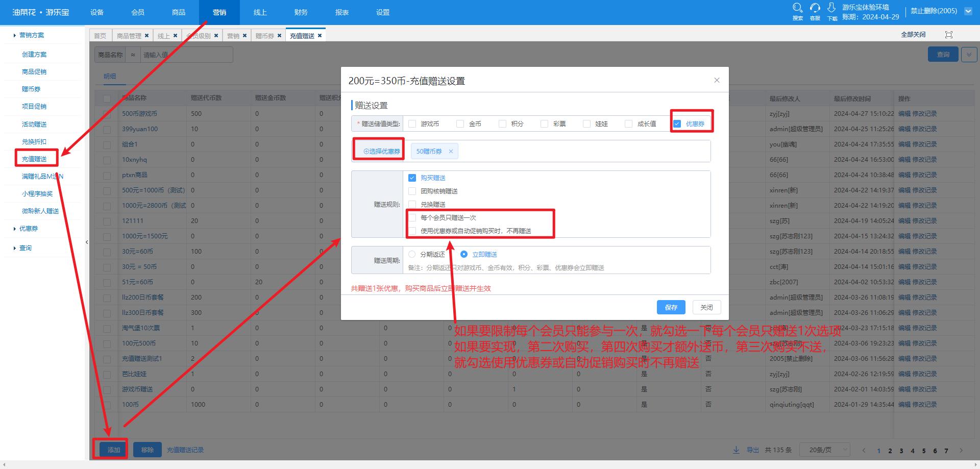Open 小程序抽奖 in sidebar
This screenshot has height=469, width=980.
point(37,194)
